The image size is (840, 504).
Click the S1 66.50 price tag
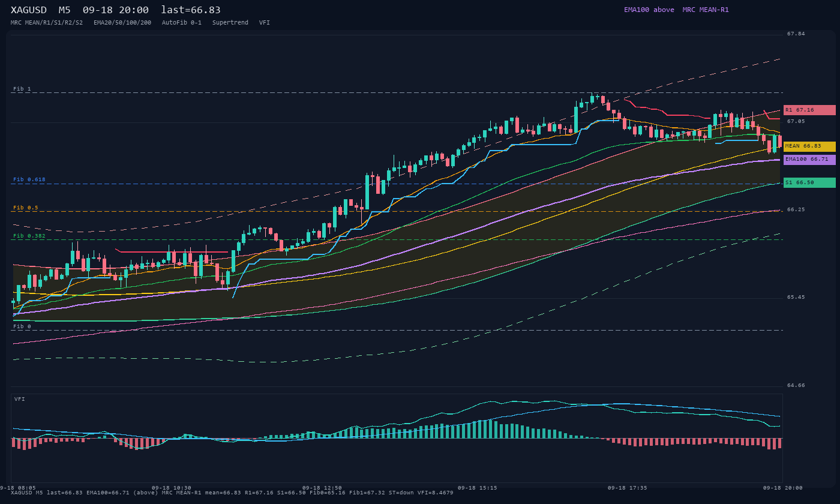pos(809,182)
